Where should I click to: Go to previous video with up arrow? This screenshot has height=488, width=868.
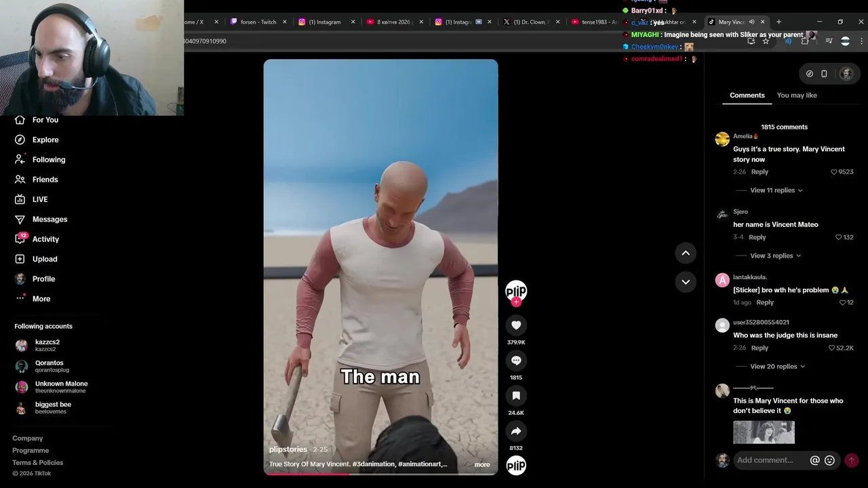point(686,253)
